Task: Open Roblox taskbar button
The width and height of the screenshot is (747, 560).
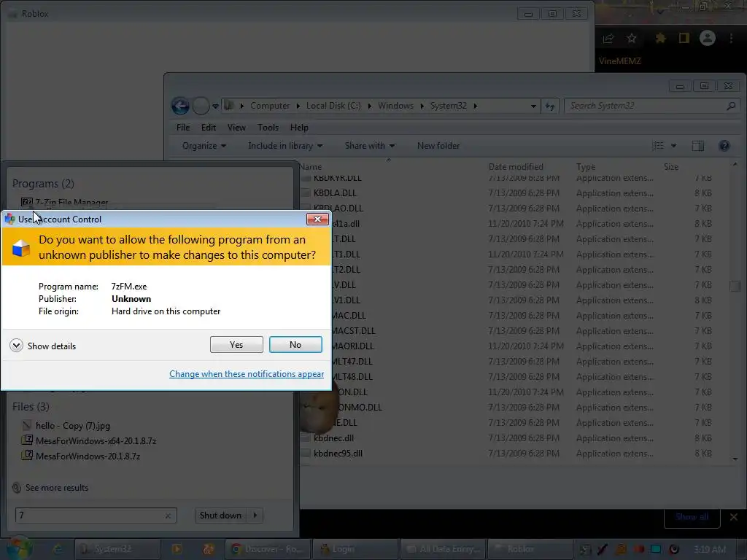Action: coord(530,549)
